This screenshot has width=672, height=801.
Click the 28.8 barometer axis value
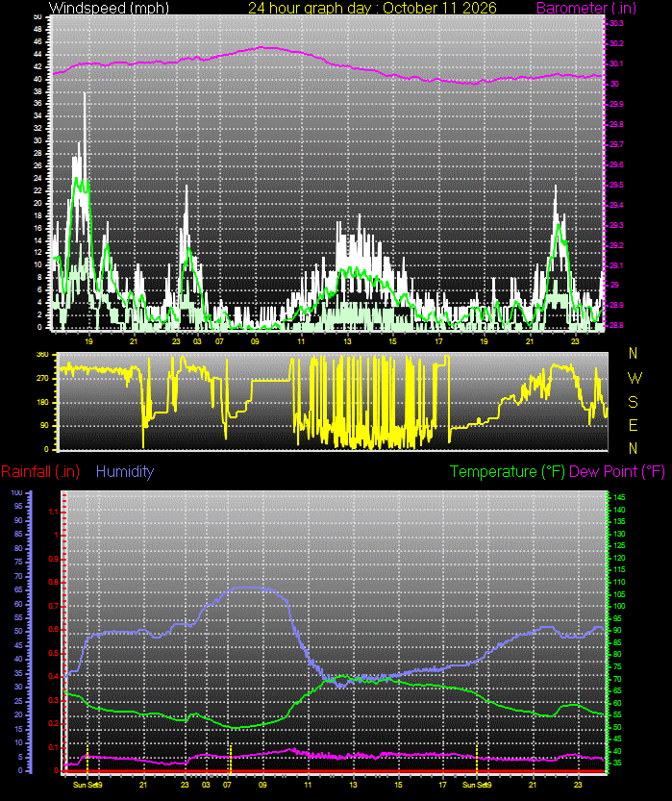coord(616,325)
